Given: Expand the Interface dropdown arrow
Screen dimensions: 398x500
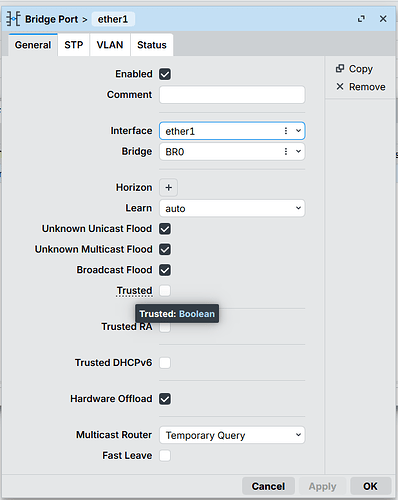Looking at the screenshot, I should (298, 131).
